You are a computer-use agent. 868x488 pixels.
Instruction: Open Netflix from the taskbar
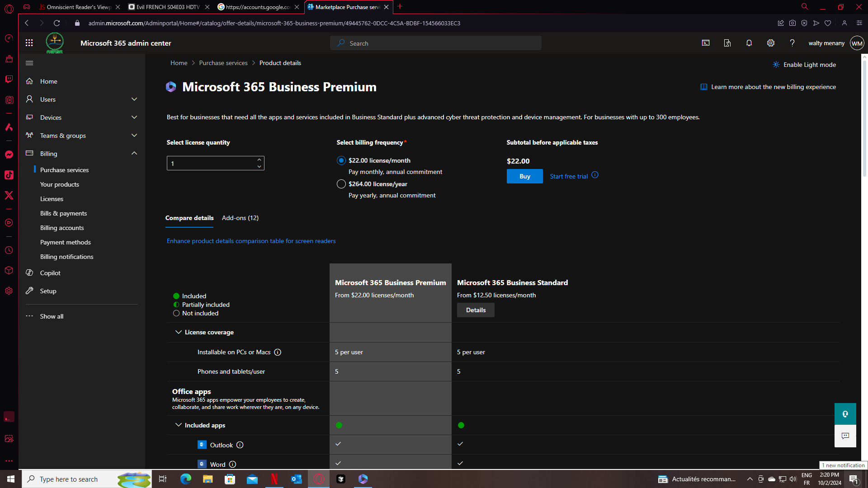tap(274, 479)
